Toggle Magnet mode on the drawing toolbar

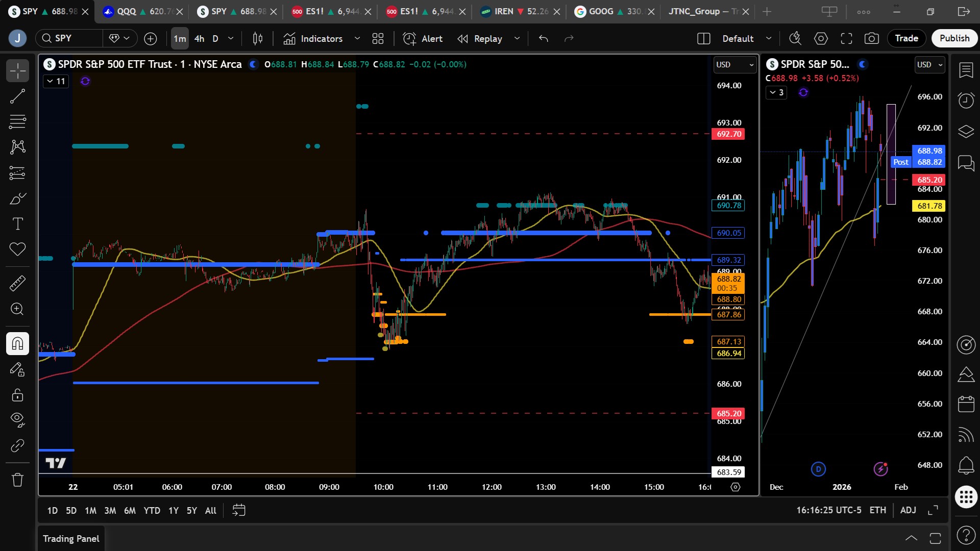[17, 343]
